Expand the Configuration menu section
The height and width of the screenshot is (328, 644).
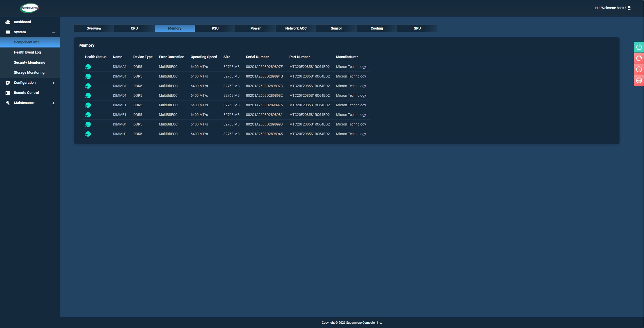point(53,83)
